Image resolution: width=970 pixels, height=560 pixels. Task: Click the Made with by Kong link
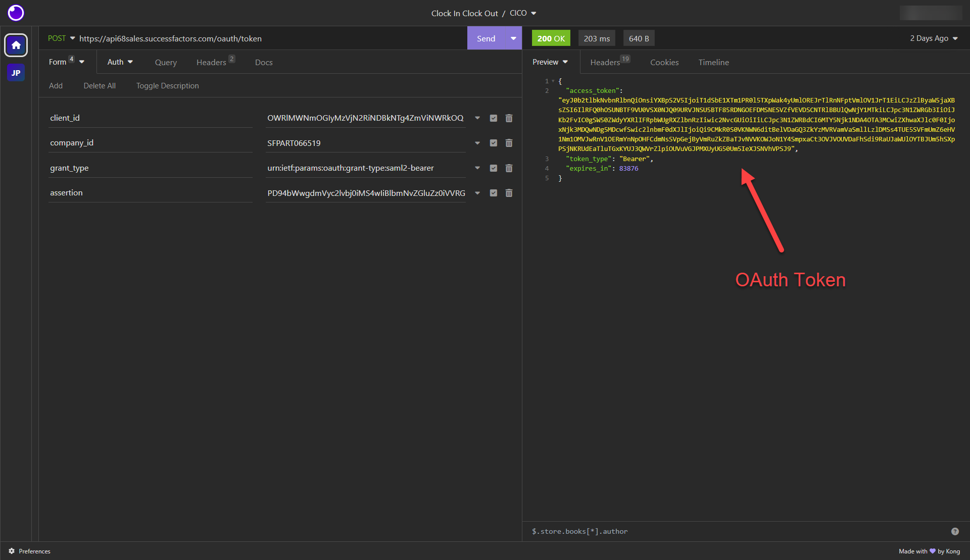pos(929,551)
